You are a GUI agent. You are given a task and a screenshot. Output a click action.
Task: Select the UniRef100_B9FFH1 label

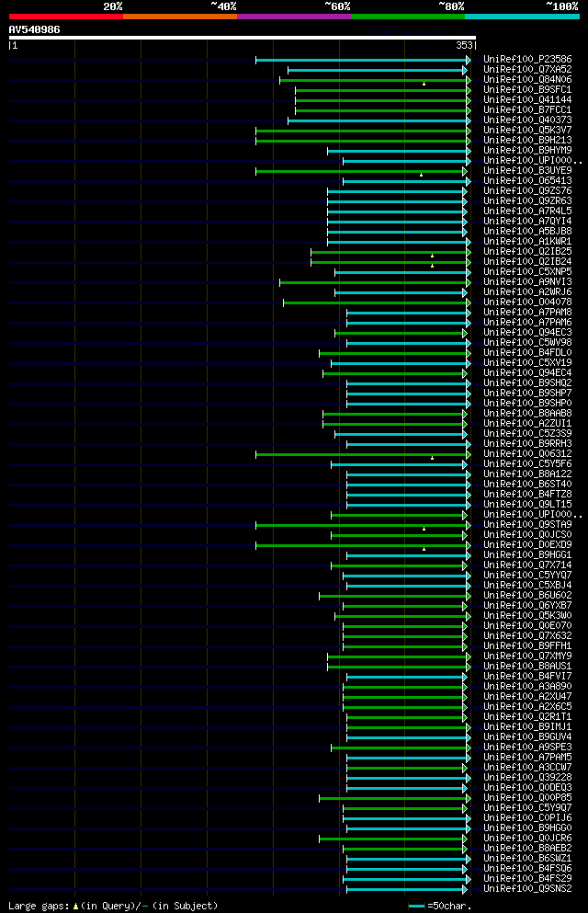(x=527, y=645)
